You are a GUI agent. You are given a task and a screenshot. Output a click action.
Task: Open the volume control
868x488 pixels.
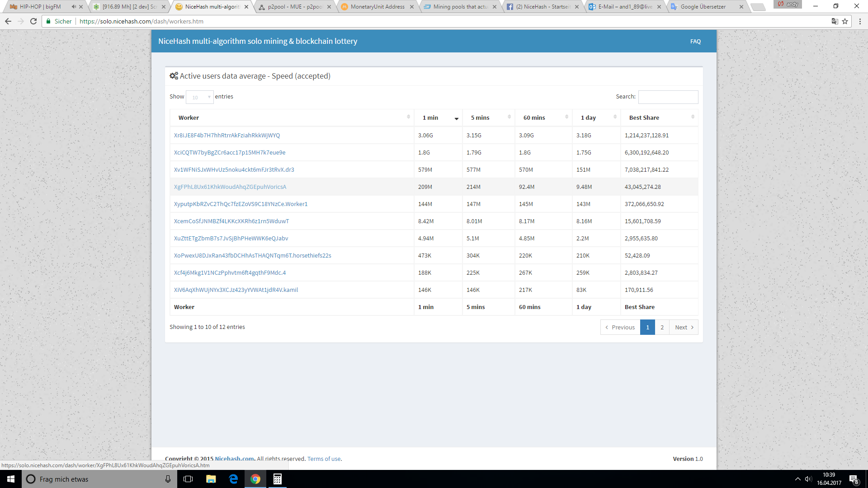[x=808, y=479]
